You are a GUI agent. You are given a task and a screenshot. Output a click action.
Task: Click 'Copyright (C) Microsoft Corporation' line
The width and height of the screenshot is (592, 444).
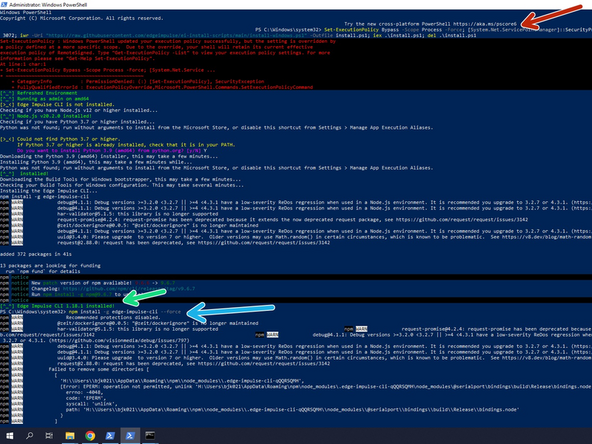(82, 18)
